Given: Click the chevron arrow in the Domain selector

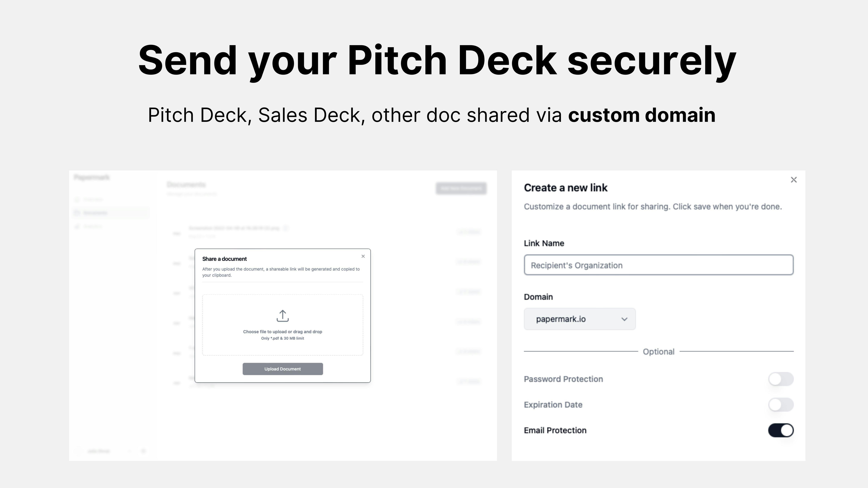Looking at the screenshot, I should tap(624, 319).
